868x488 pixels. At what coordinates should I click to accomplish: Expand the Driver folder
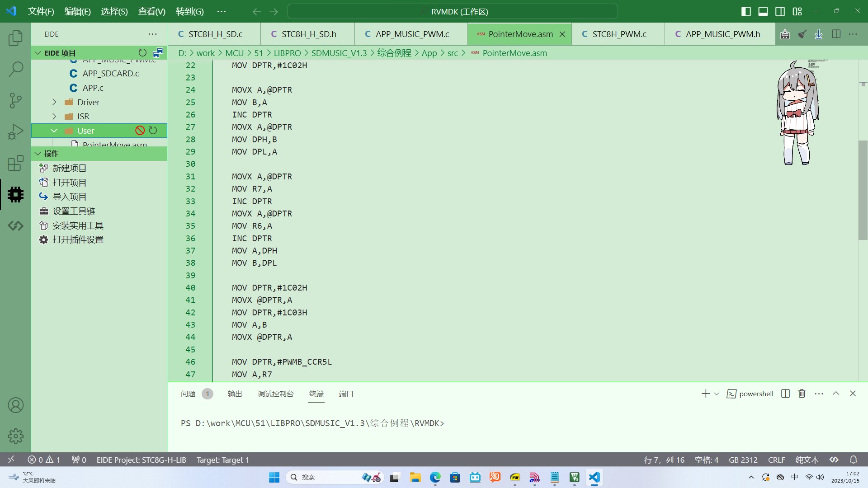(x=55, y=102)
